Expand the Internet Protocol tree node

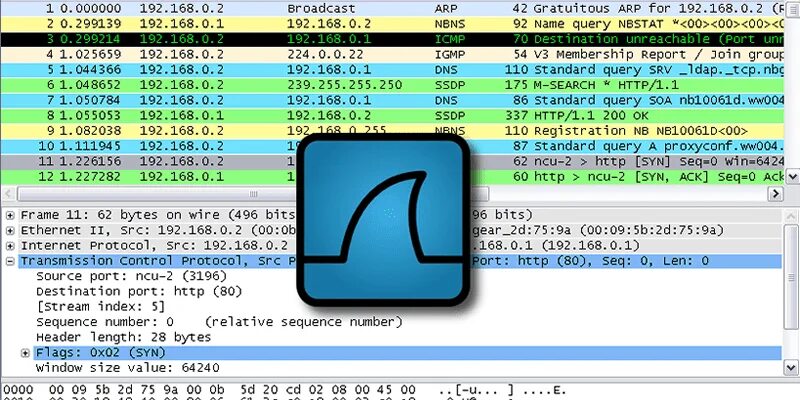(x=10, y=246)
